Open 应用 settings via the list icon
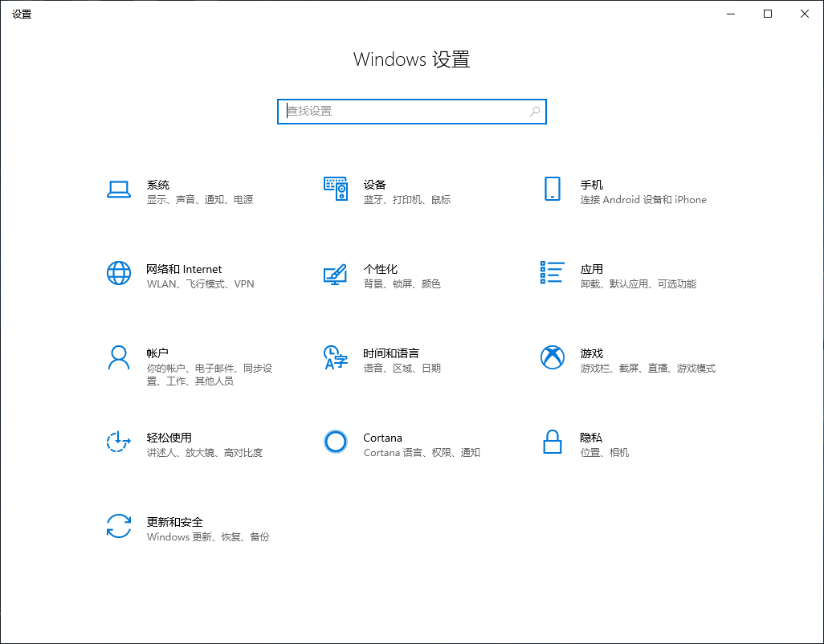824x644 pixels. tap(552, 273)
